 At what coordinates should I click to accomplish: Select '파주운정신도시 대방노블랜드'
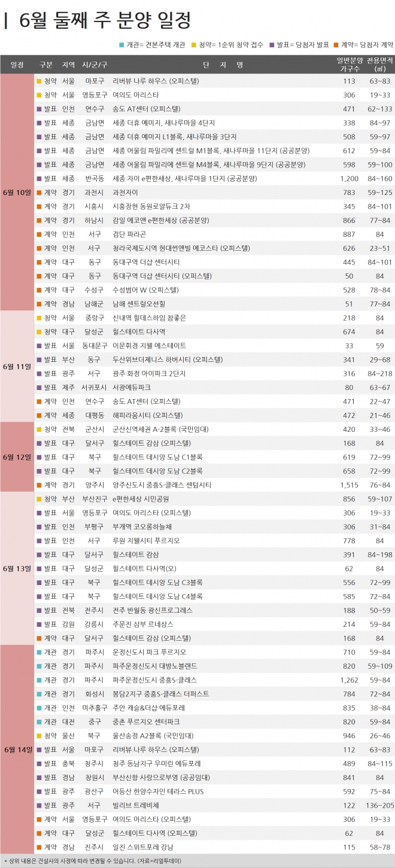click(154, 666)
